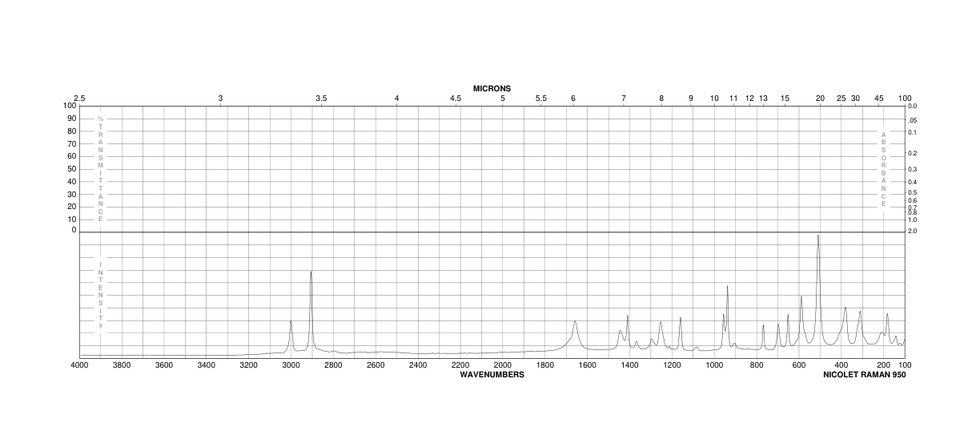Image resolution: width=980 pixels, height=423 pixels.
Task: Click the 1800 wavenumber tick label
Action: (x=545, y=365)
